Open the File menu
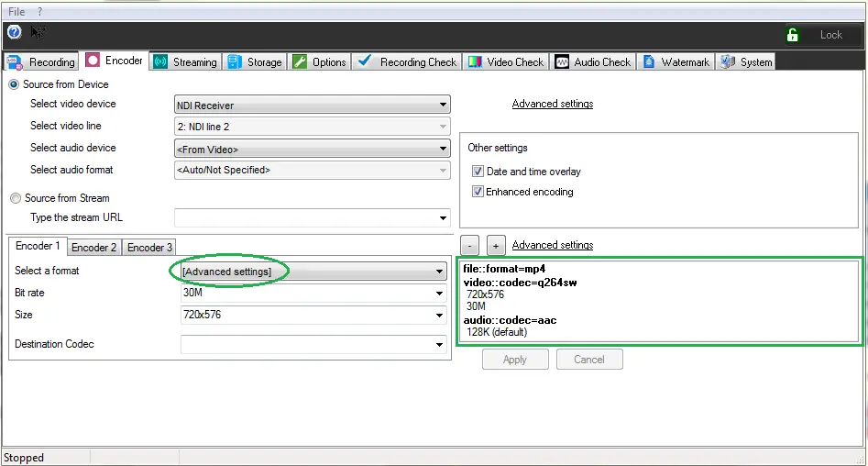Screen dimensions: 868x466 pyautogui.click(x=16, y=11)
